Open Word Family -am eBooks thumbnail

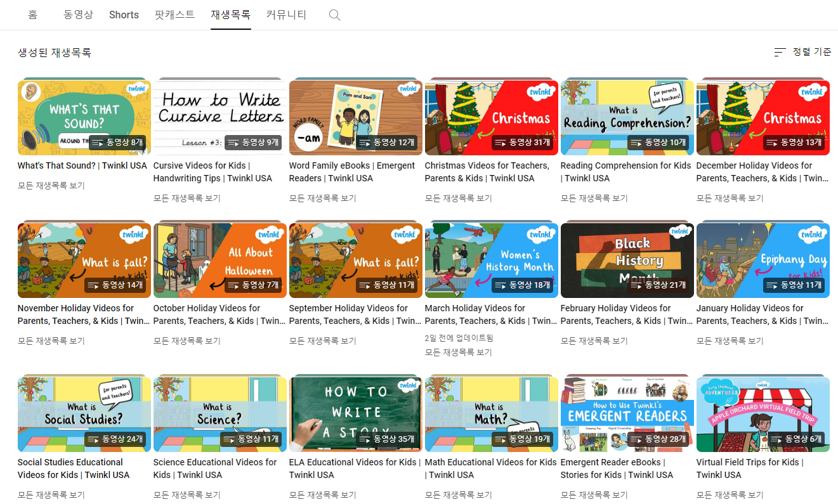(356, 117)
